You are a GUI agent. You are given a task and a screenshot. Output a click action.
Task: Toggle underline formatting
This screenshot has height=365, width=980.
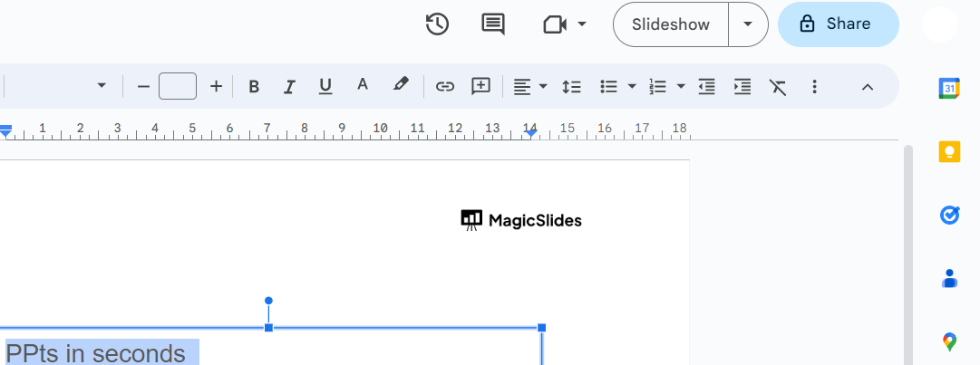(325, 87)
